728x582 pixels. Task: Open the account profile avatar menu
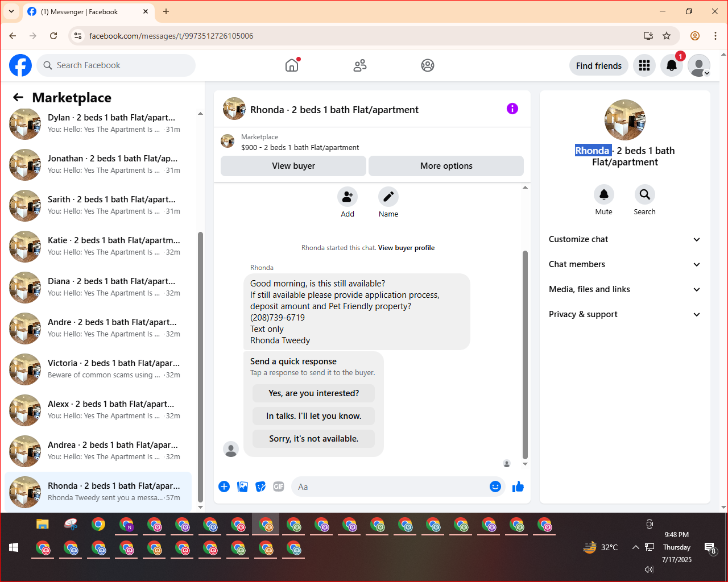tap(699, 65)
